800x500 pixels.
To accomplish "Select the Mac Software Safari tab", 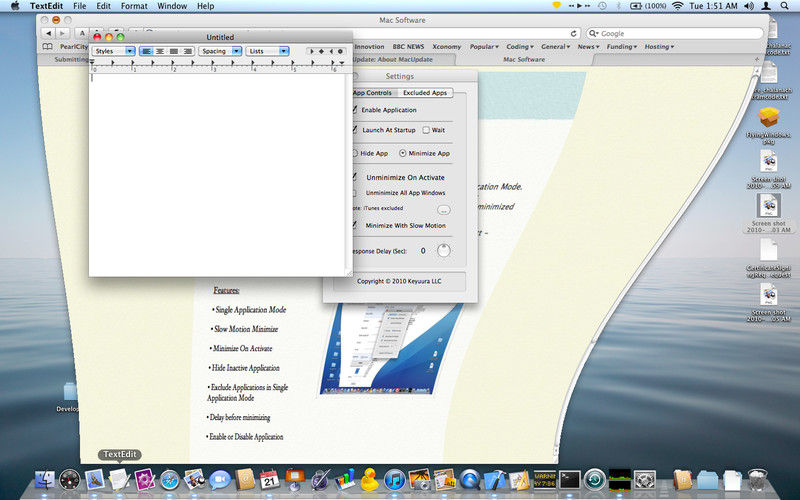I will click(524, 60).
